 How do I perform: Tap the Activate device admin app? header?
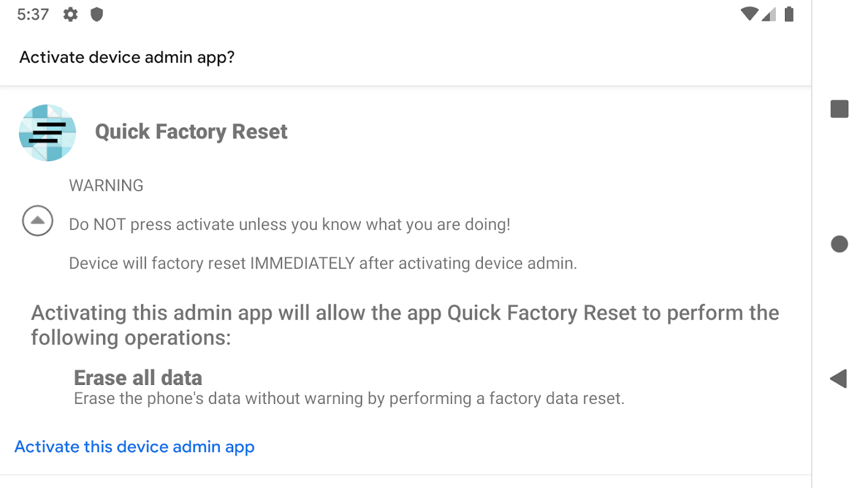127,57
